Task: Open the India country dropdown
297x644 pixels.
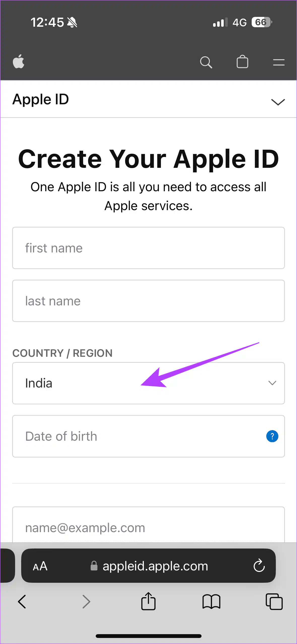Action: pos(148,383)
